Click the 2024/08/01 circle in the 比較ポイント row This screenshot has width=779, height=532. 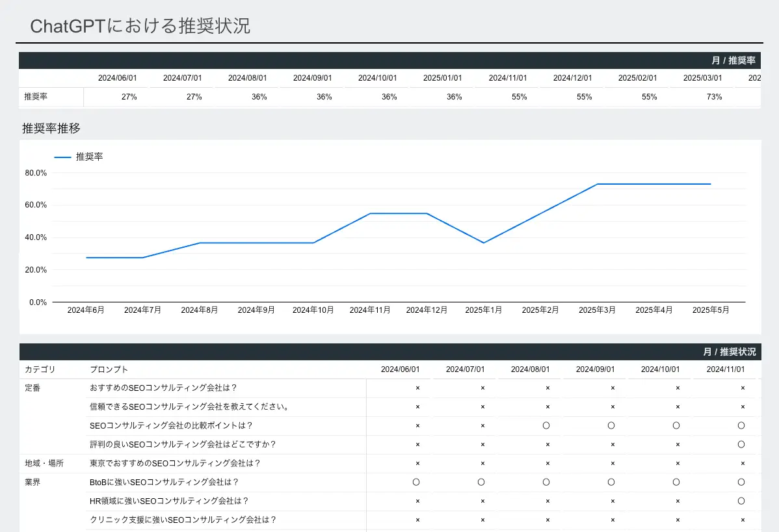tap(546, 426)
